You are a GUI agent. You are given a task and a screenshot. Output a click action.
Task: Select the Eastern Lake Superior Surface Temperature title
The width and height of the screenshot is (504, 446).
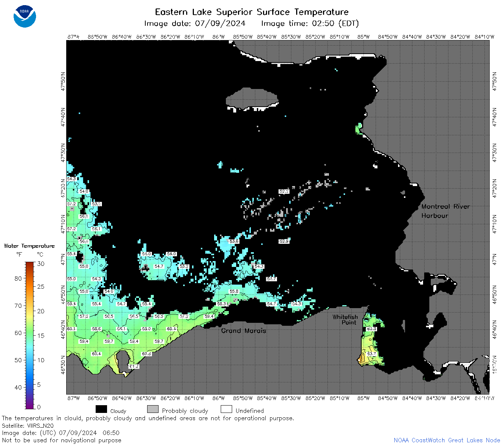pos(252,12)
